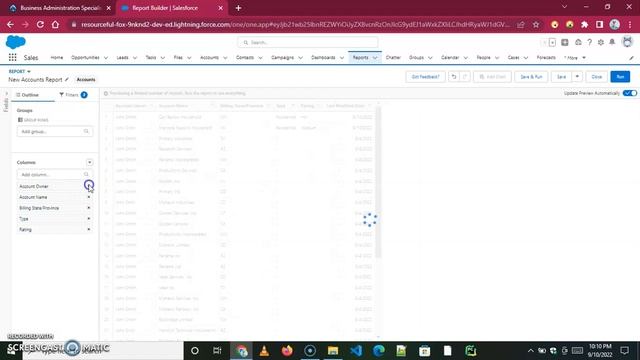Expand the Accounts nav dropdown

click(225, 58)
